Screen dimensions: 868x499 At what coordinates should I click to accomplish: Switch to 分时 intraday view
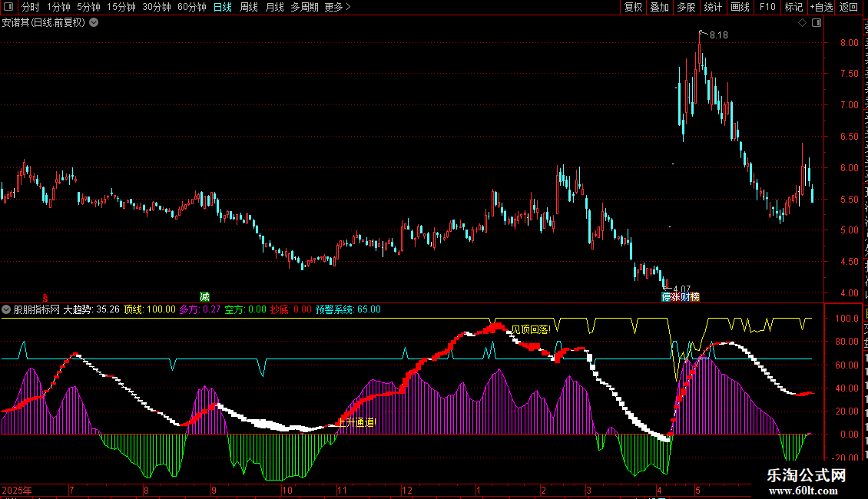point(31,7)
